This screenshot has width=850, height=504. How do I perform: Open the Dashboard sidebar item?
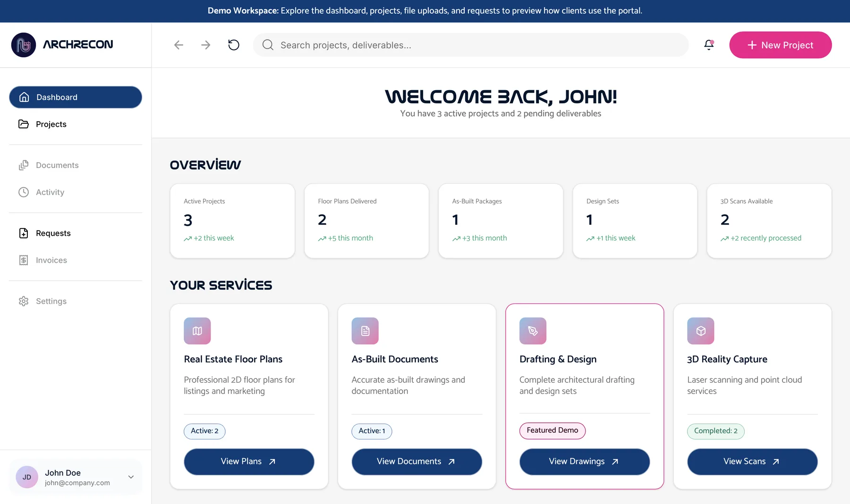point(76,97)
